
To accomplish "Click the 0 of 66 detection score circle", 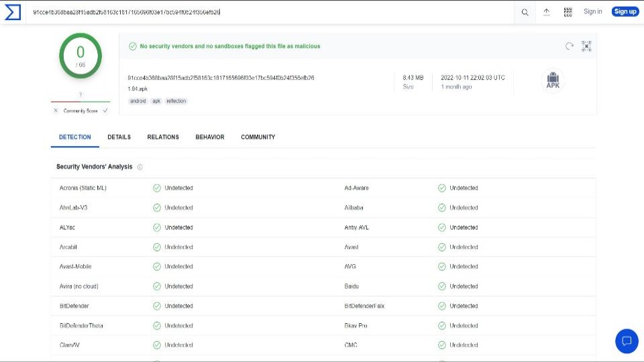I will [80, 56].
